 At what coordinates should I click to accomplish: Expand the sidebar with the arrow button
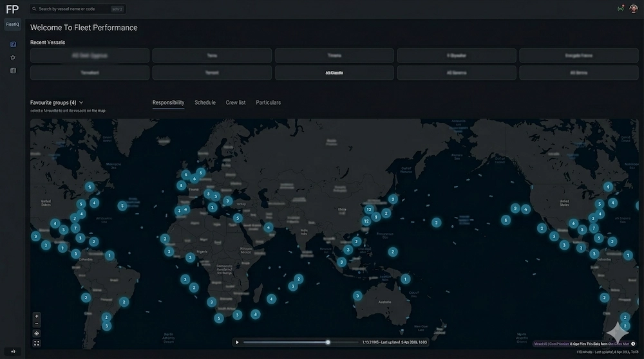pyautogui.click(x=13, y=351)
